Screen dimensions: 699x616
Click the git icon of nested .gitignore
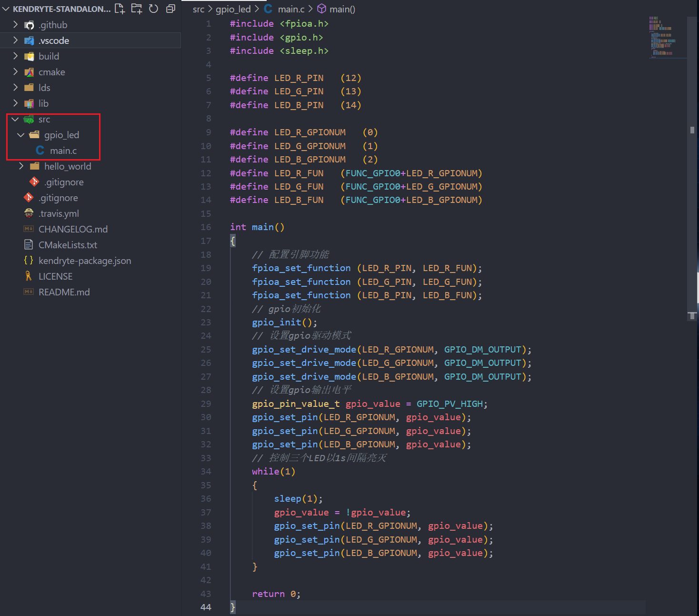pos(35,182)
